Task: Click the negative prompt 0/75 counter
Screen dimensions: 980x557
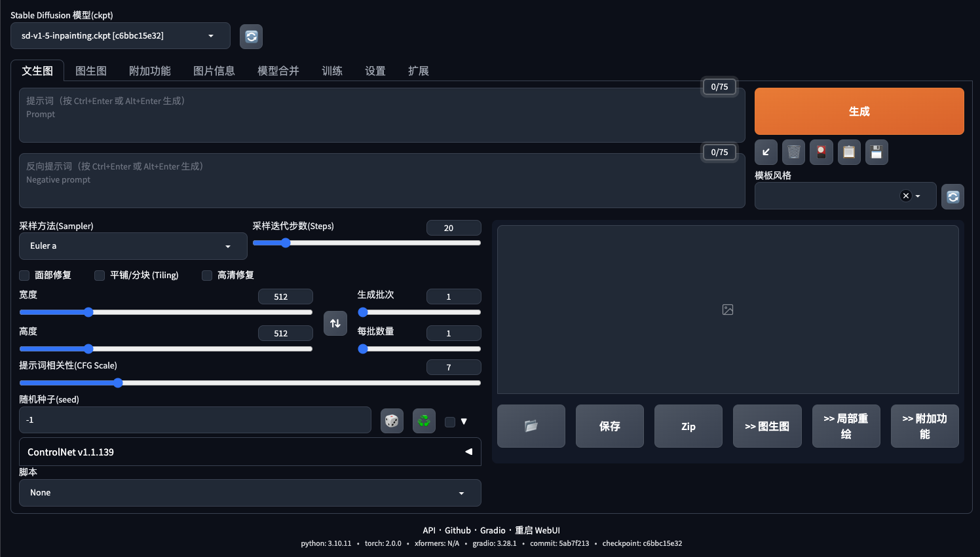Action: coord(719,152)
